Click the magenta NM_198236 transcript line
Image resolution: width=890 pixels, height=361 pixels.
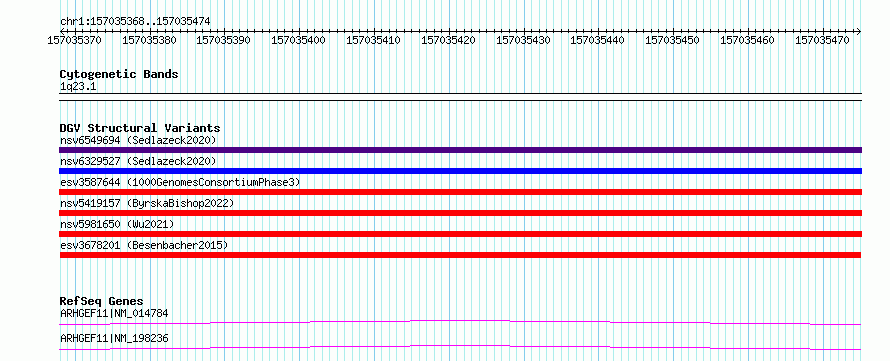click(460, 347)
